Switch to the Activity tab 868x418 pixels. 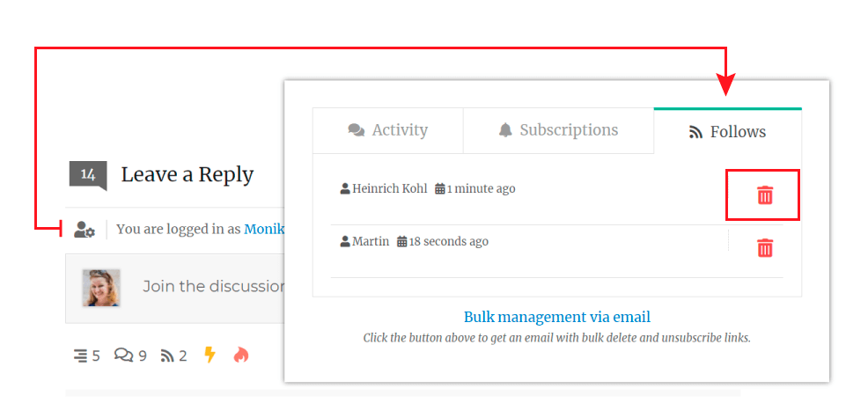pyautogui.click(x=388, y=130)
